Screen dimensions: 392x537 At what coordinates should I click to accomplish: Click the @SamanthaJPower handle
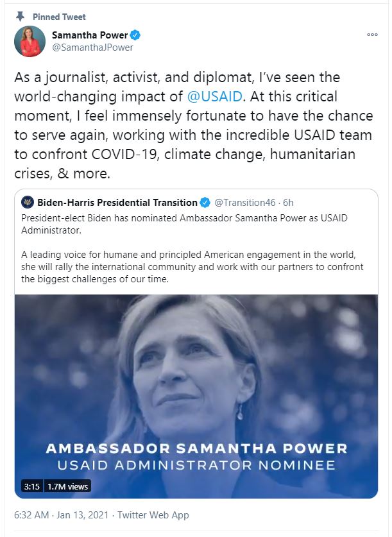[93, 47]
